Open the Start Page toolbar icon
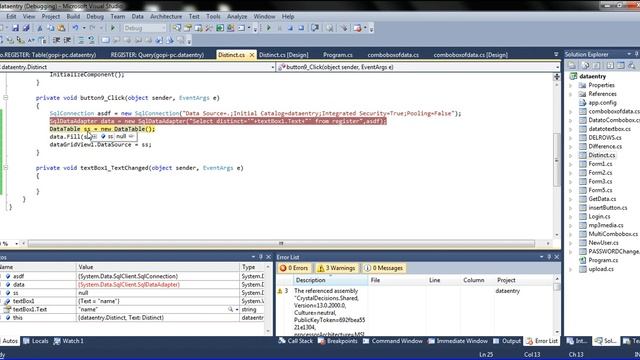640x360 pixels. tap(220, 28)
